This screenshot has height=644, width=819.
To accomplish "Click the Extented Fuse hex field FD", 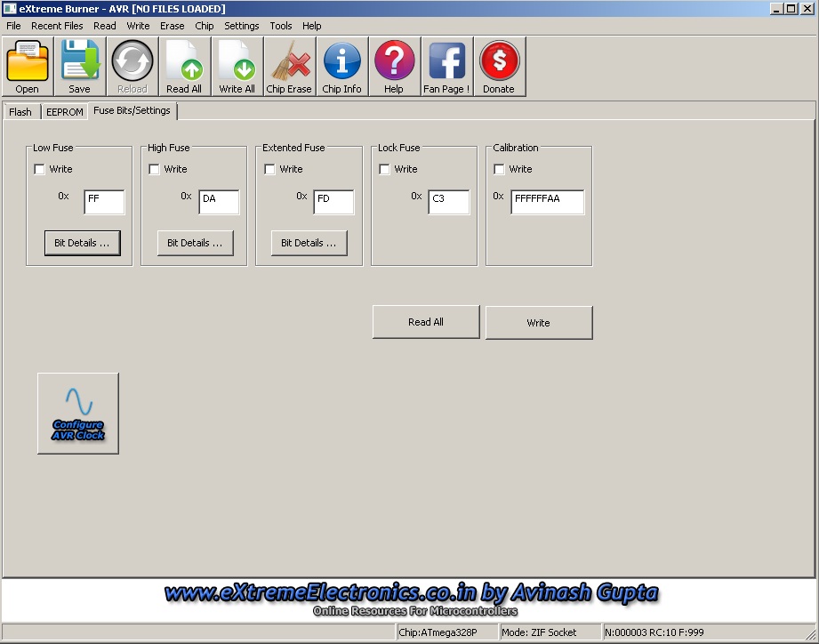I will click(x=333, y=202).
